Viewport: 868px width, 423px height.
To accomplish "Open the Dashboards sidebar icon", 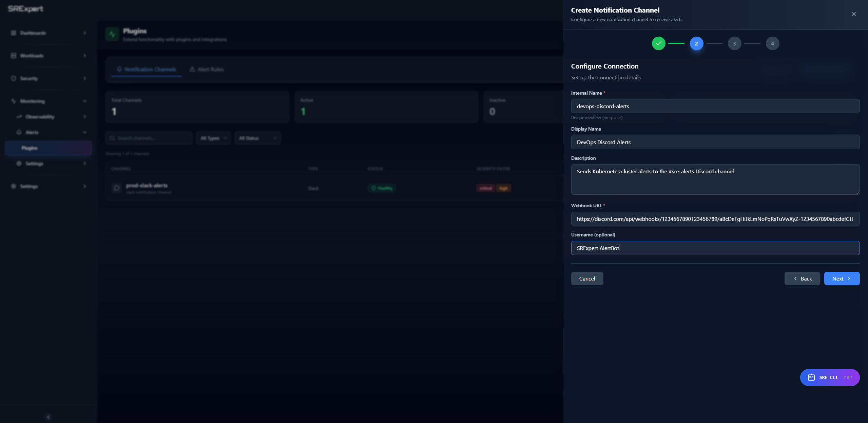I will [13, 33].
